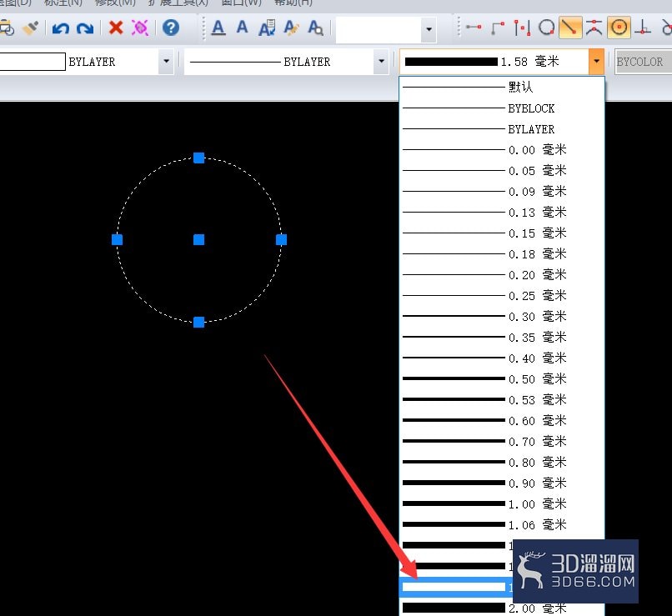Toggle the highlighted diagonal line snap icon

570,28
